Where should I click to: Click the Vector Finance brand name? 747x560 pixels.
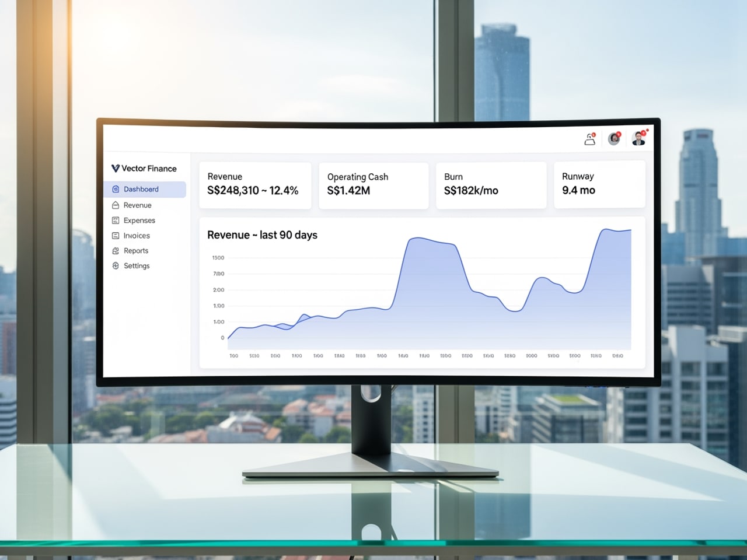click(149, 169)
